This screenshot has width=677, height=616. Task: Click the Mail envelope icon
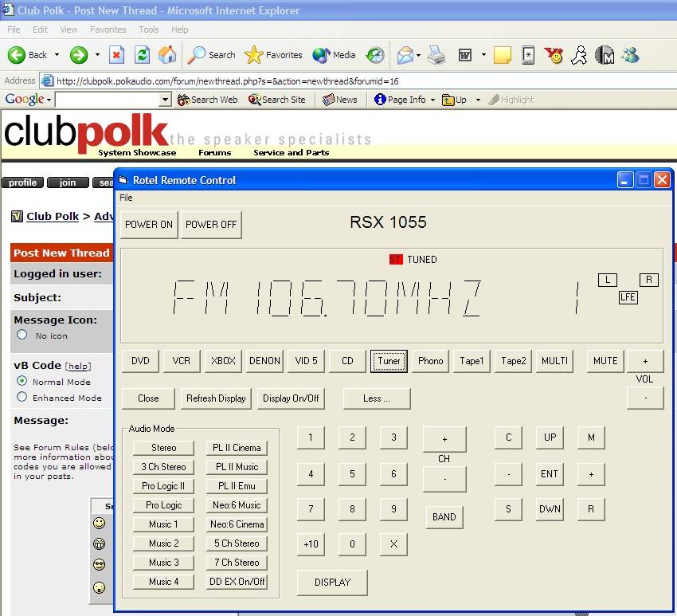point(405,55)
